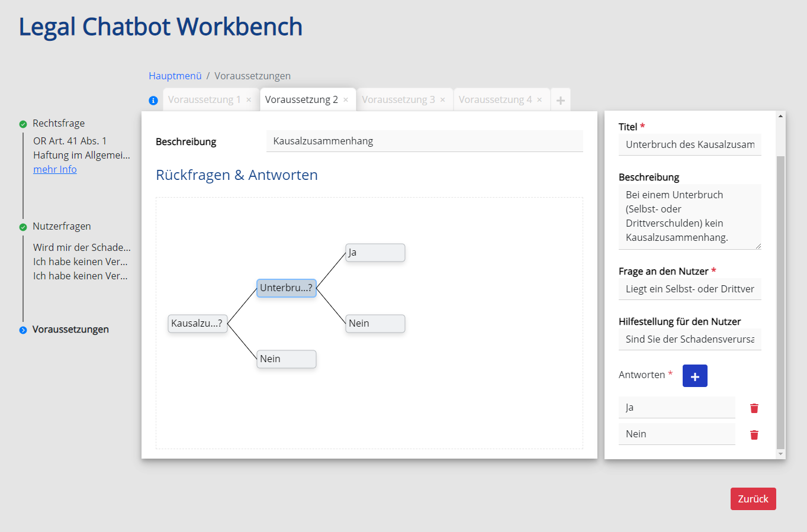Viewport: 807px width, 532px height.
Task: Select the Ja node in the diagram
Action: [375, 253]
